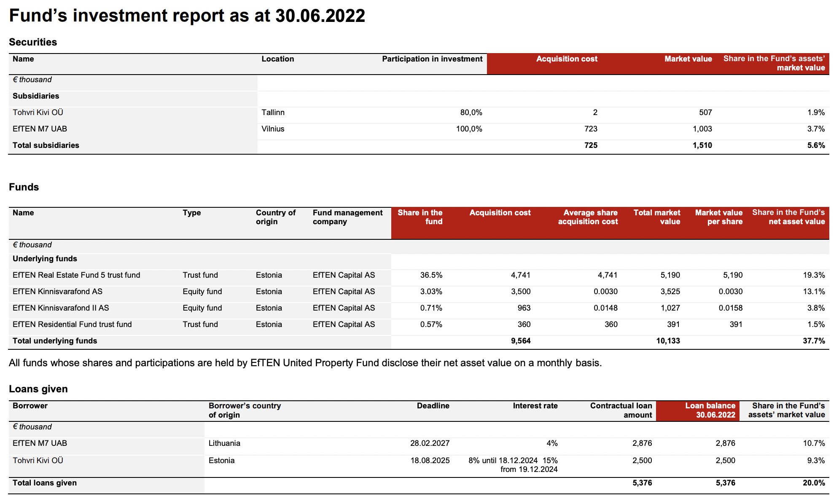Click the Loan balance 30.06.2022 header

click(710, 410)
